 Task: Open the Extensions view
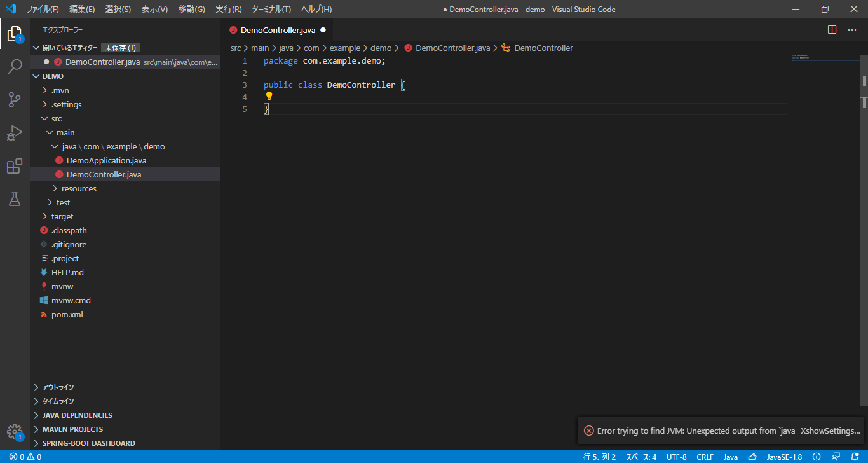15,166
